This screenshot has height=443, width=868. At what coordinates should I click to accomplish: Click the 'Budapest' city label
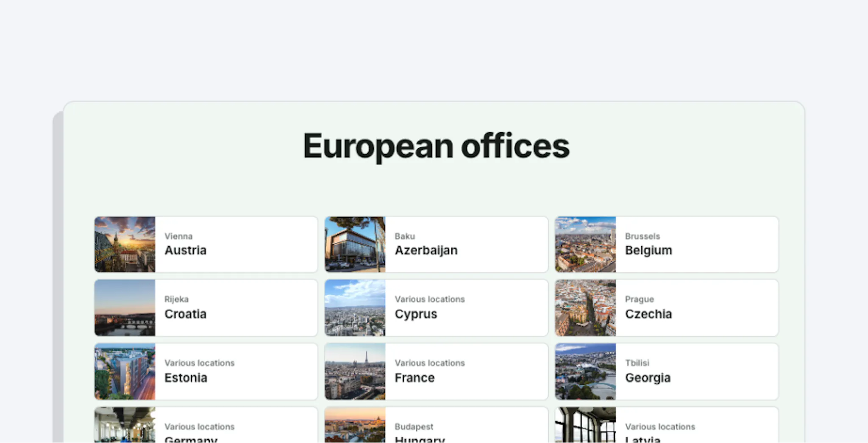tap(414, 427)
